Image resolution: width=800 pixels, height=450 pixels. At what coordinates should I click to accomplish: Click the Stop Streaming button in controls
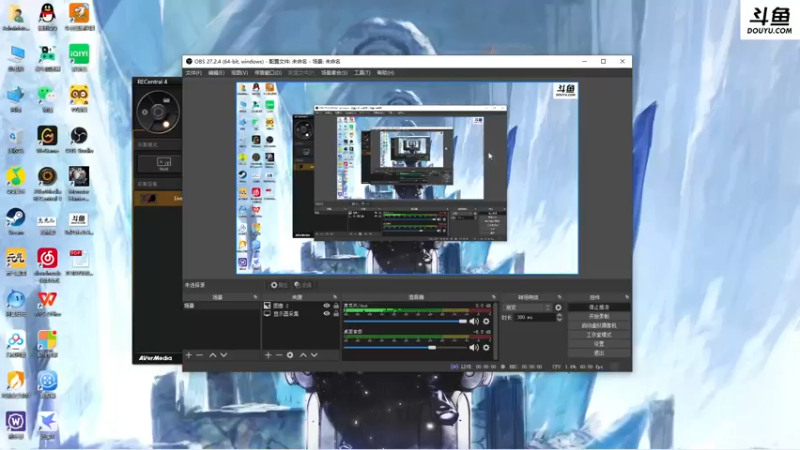click(x=599, y=307)
